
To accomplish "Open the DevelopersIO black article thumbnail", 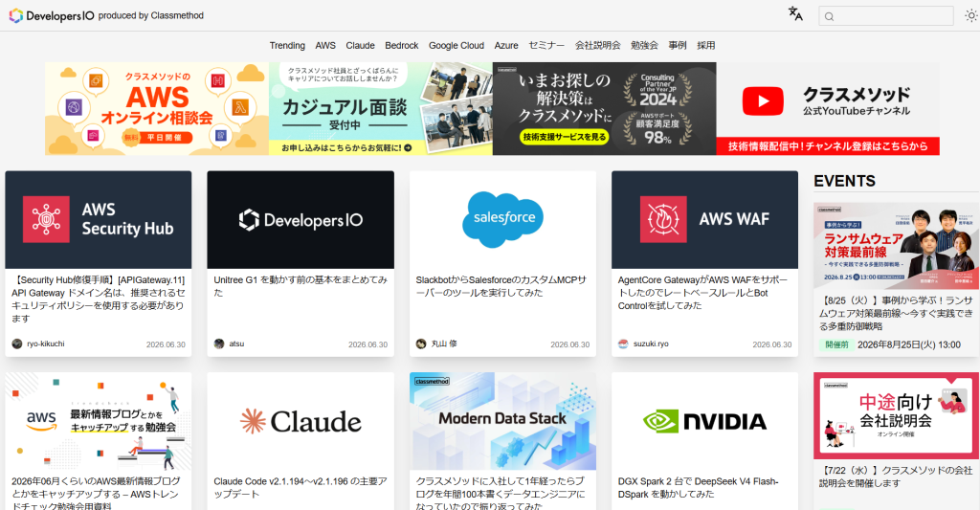I will click(301, 220).
